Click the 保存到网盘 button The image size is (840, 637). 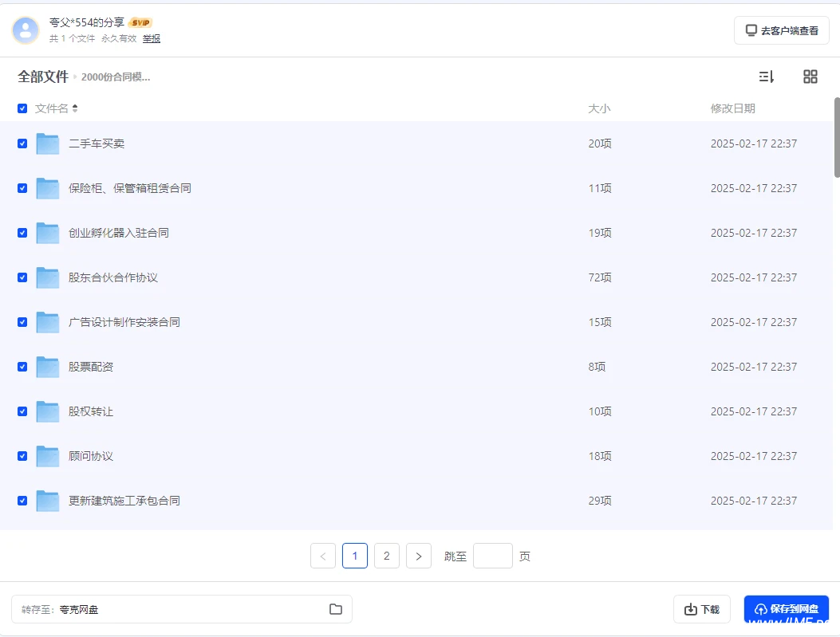[x=787, y=608]
